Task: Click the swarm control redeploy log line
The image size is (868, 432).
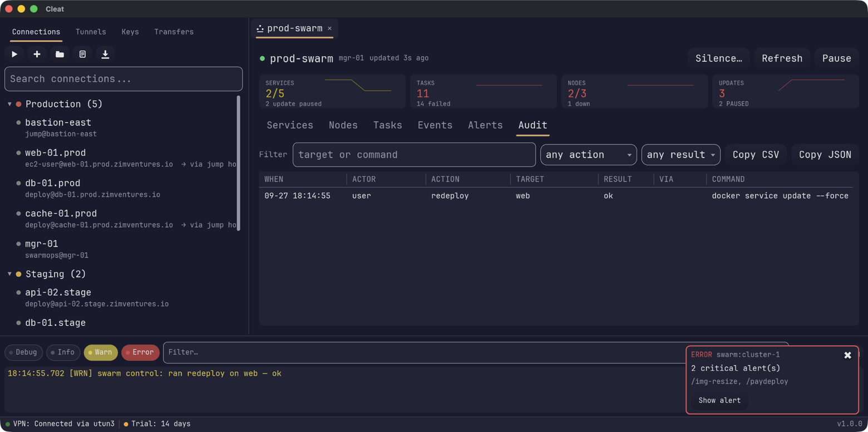Action: click(x=145, y=374)
